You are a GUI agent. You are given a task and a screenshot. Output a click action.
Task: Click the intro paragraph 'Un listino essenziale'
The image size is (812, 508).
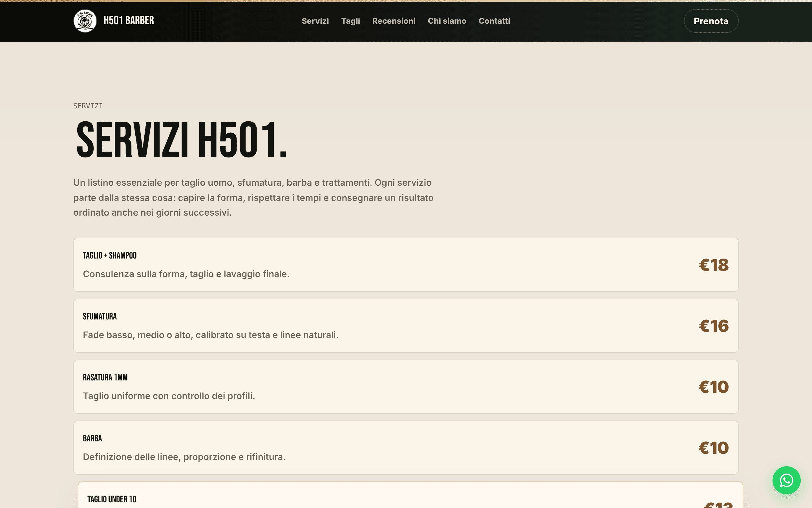click(x=253, y=198)
